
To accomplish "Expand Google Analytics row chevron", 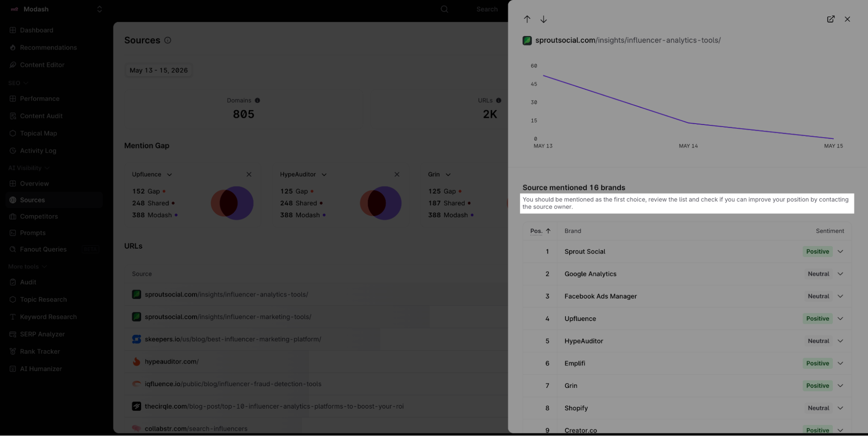I will pos(840,274).
